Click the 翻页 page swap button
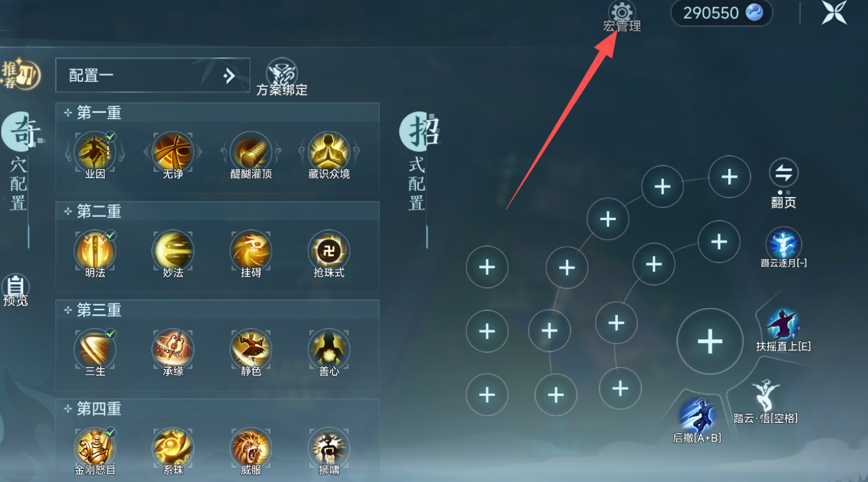 (783, 182)
